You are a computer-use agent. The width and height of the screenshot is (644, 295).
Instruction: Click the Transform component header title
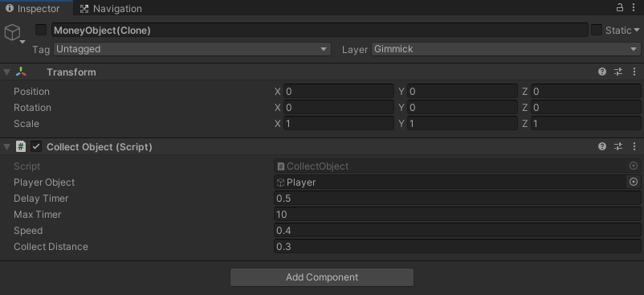click(71, 72)
